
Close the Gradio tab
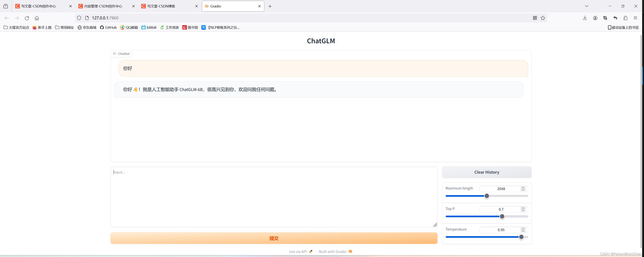pos(259,6)
